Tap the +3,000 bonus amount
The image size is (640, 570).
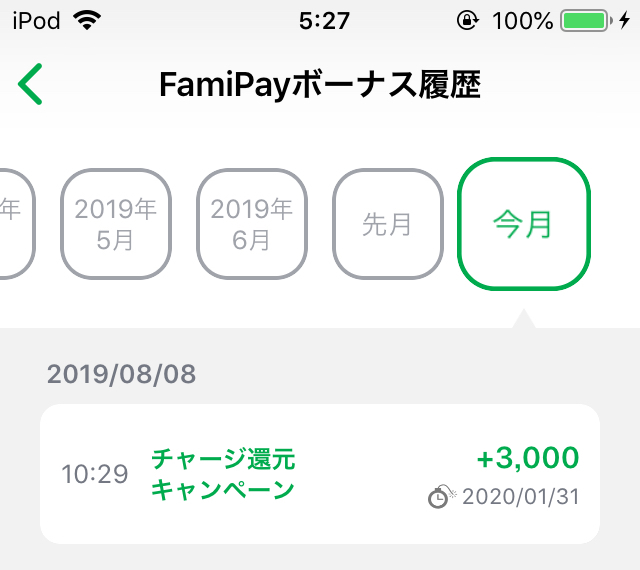(x=527, y=458)
